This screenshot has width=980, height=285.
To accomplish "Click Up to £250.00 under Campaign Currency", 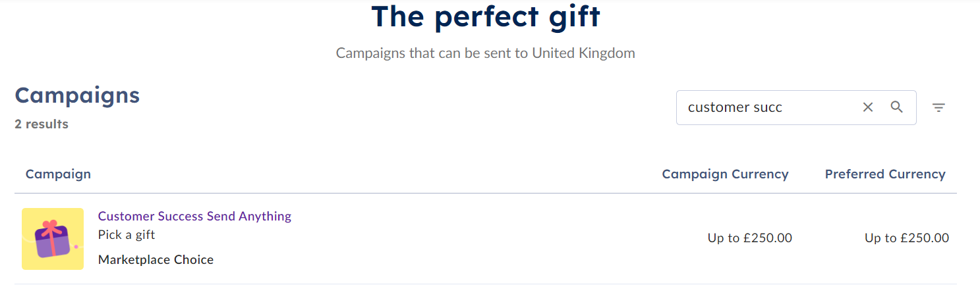I will pos(750,238).
